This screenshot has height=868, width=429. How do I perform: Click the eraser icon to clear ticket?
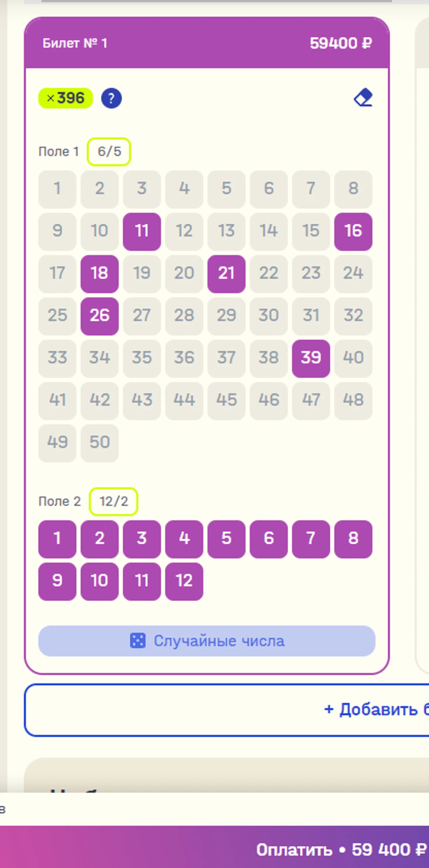click(363, 98)
